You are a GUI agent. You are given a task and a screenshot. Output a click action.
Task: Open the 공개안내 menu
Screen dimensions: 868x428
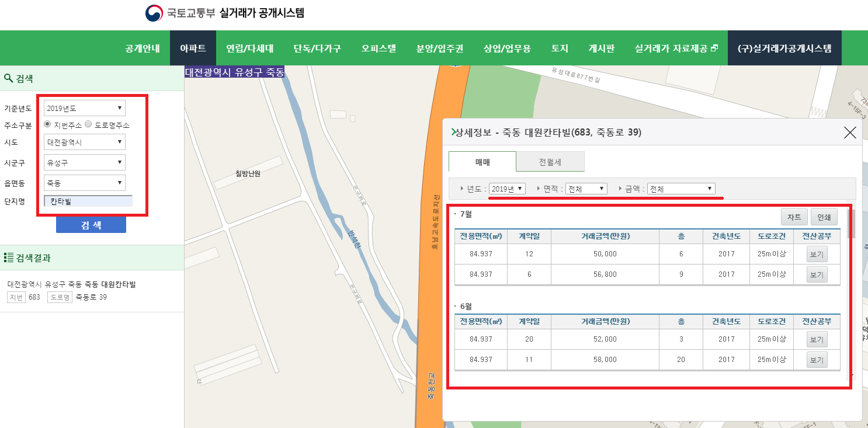pos(142,48)
